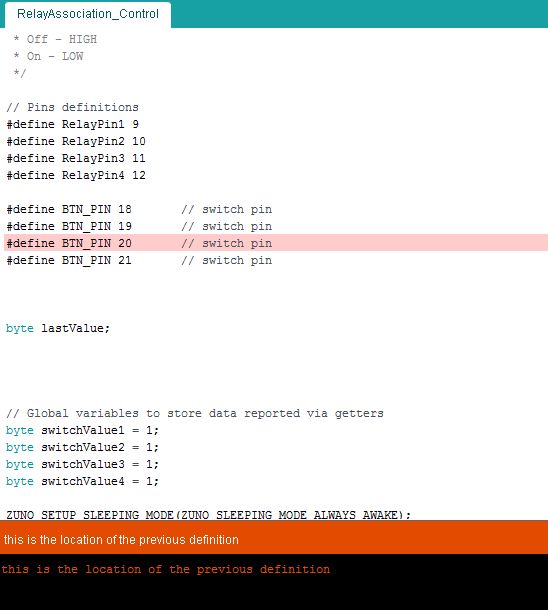548x610 pixels.
Task: Click the Global variables comment line
Action: pyautogui.click(x=195, y=413)
